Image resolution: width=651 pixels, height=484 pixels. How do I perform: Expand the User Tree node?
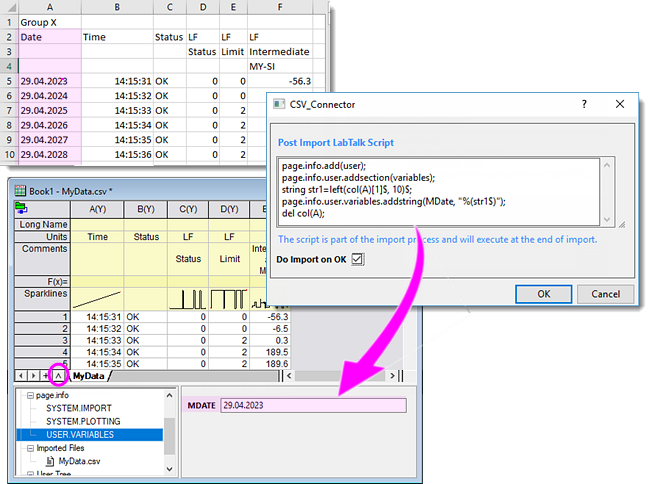click(29, 474)
